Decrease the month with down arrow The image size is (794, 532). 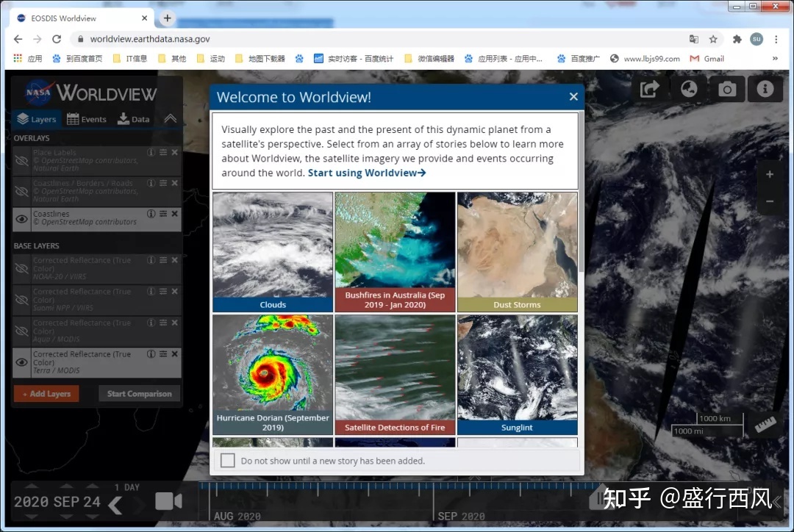[66, 517]
